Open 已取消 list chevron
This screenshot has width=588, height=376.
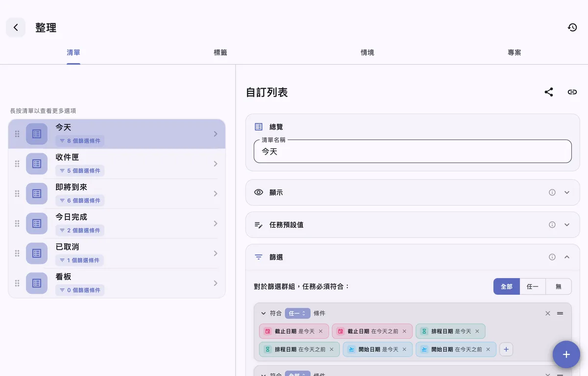pyautogui.click(x=216, y=253)
